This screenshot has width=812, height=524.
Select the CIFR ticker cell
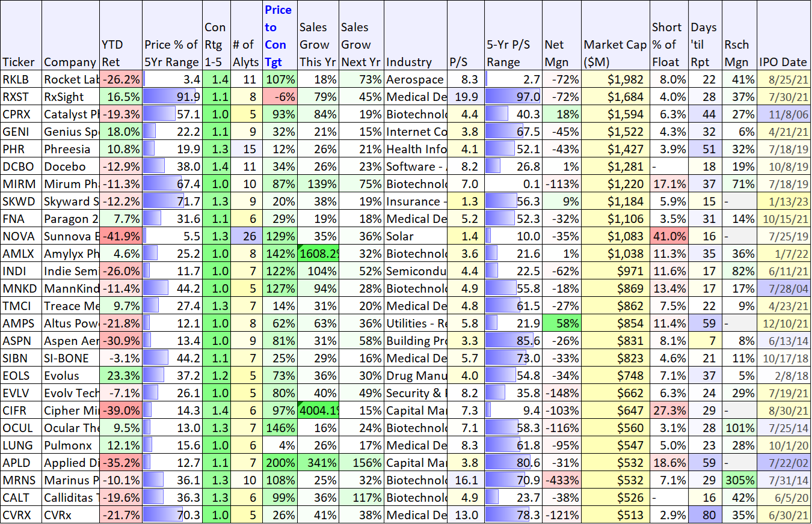pos(21,410)
